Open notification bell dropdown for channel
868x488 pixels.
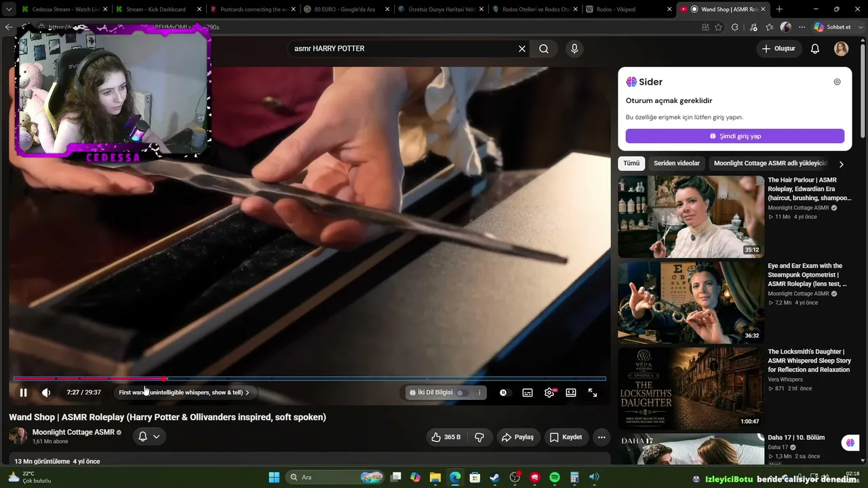(149, 436)
